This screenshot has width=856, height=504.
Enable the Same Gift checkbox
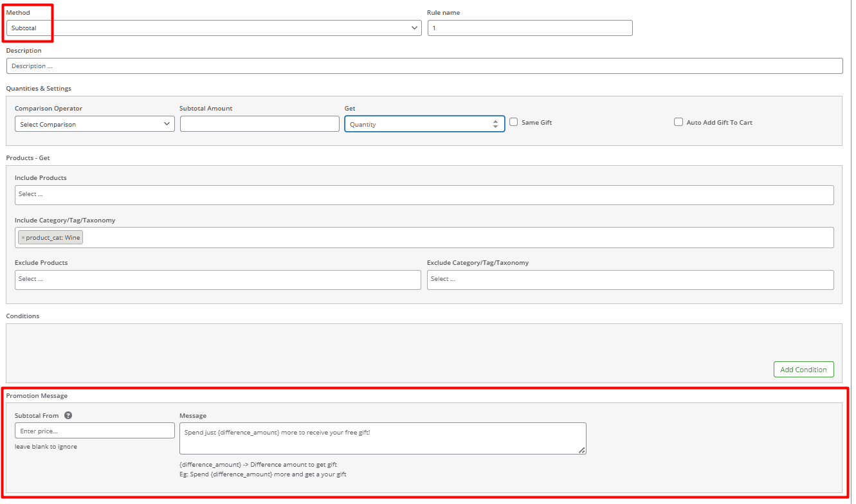coord(514,122)
